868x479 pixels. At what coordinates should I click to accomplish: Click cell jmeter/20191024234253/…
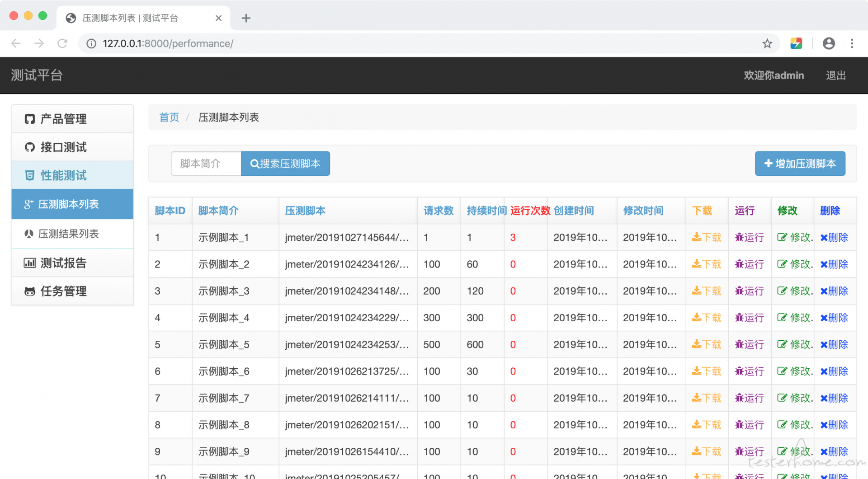(347, 344)
